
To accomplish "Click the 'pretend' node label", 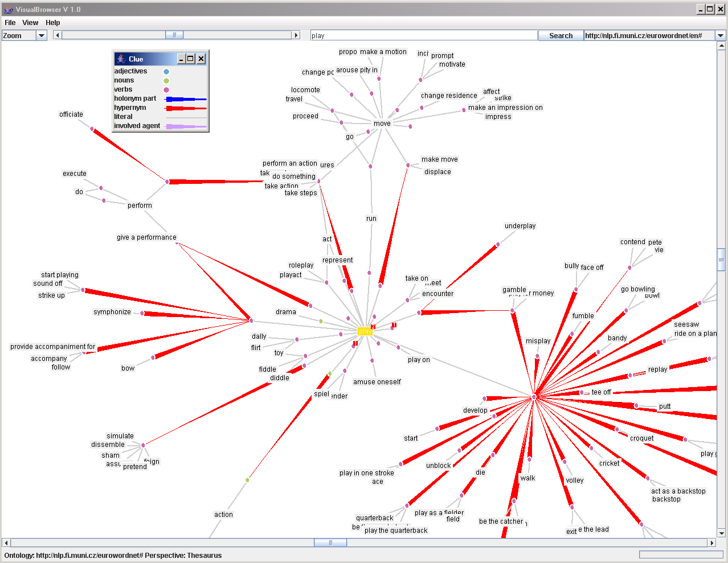I will pyautogui.click(x=135, y=467).
